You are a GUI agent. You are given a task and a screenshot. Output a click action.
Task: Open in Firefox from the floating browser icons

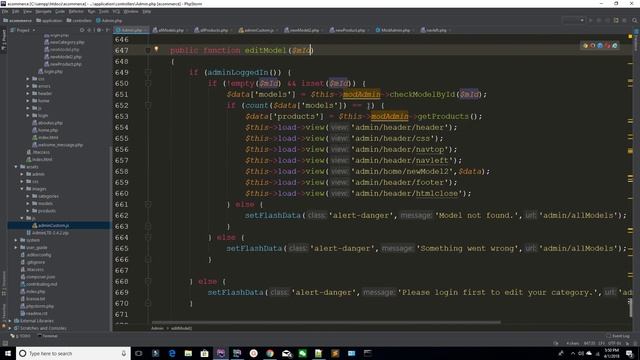point(593,46)
